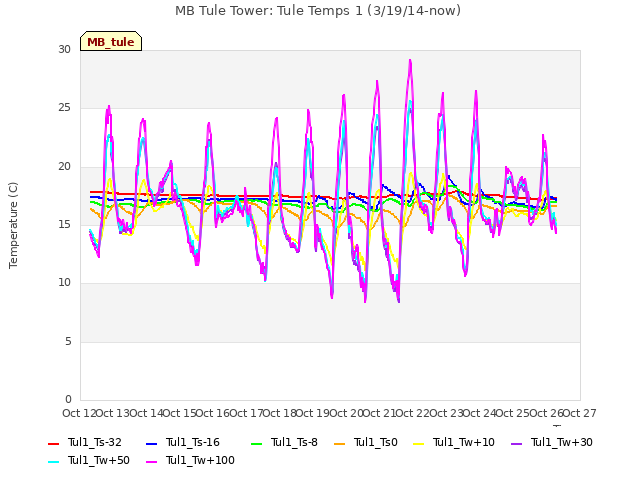Click the cyan Tul1_Tw+50 legend swatch
640x480 pixels.
point(53,462)
